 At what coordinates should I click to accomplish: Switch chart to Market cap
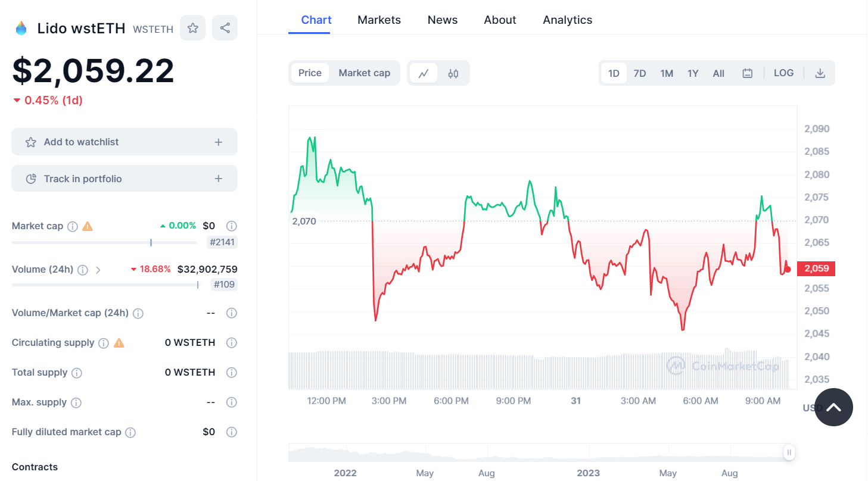pyautogui.click(x=365, y=73)
